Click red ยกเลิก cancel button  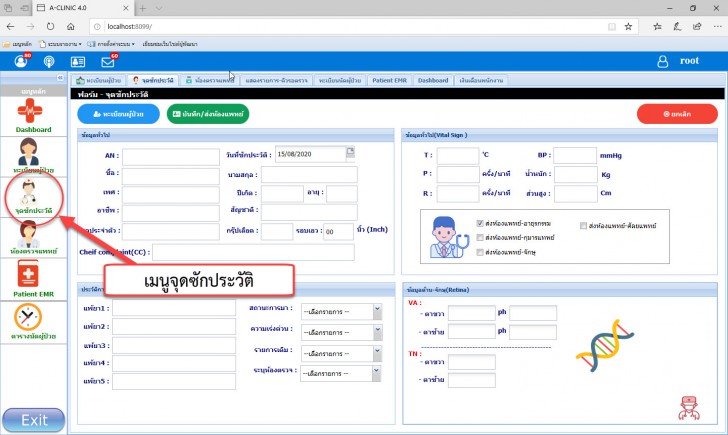677,114
